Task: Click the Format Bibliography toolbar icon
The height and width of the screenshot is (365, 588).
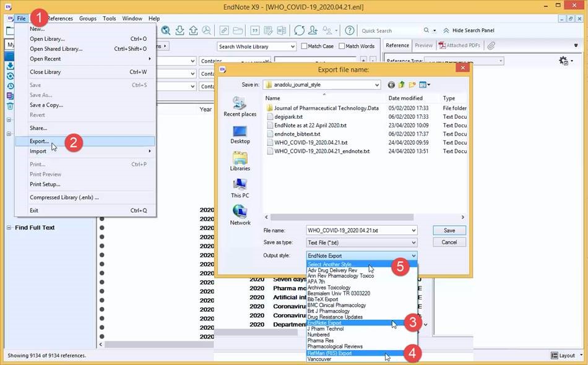Action: [x=268, y=30]
